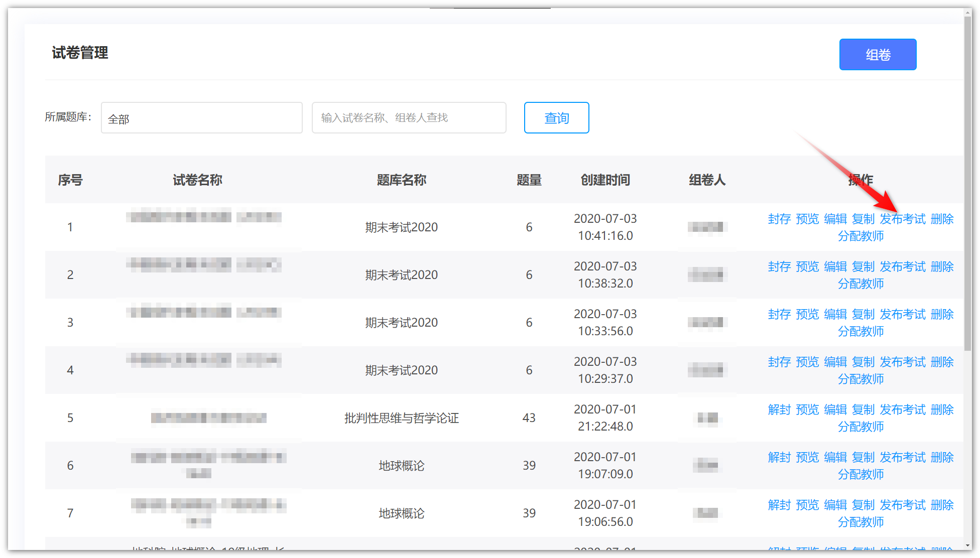
Task: Click 删除 link in row 6
Action: pos(942,458)
